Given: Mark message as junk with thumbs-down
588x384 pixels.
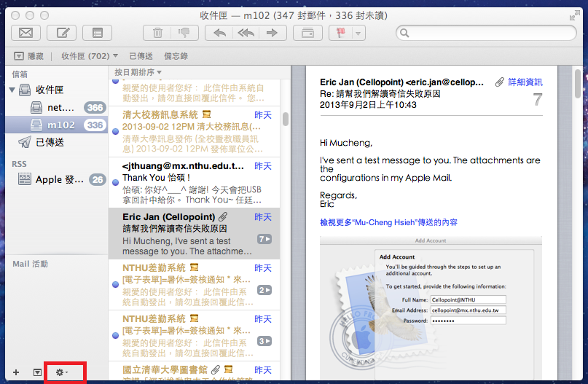Looking at the screenshot, I should [x=184, y=32].
